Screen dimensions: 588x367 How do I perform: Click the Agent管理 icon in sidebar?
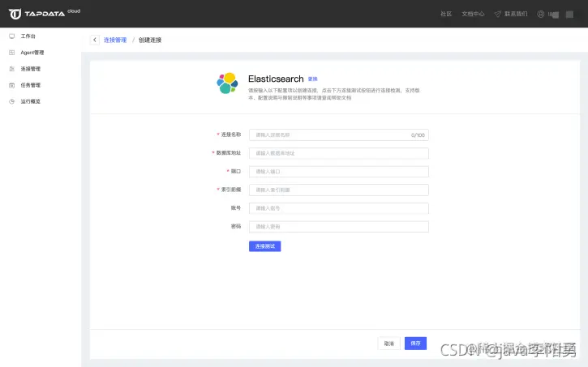click(x=12, y=53)
